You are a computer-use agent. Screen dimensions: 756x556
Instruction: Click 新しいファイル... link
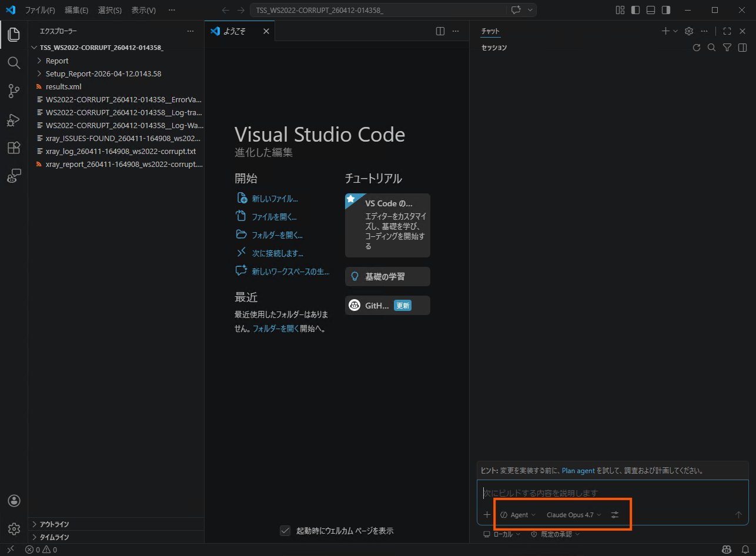(267, 199)
